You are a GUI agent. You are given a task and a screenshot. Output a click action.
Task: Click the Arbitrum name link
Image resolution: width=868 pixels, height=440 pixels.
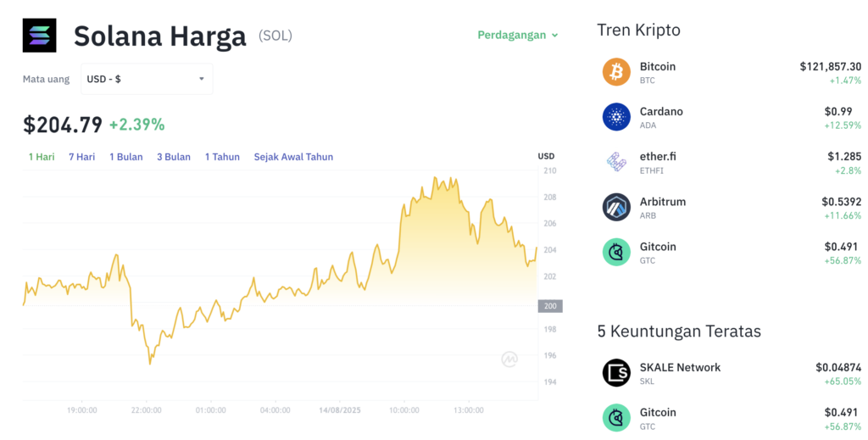pyautogui.click(x=663, y=202)
